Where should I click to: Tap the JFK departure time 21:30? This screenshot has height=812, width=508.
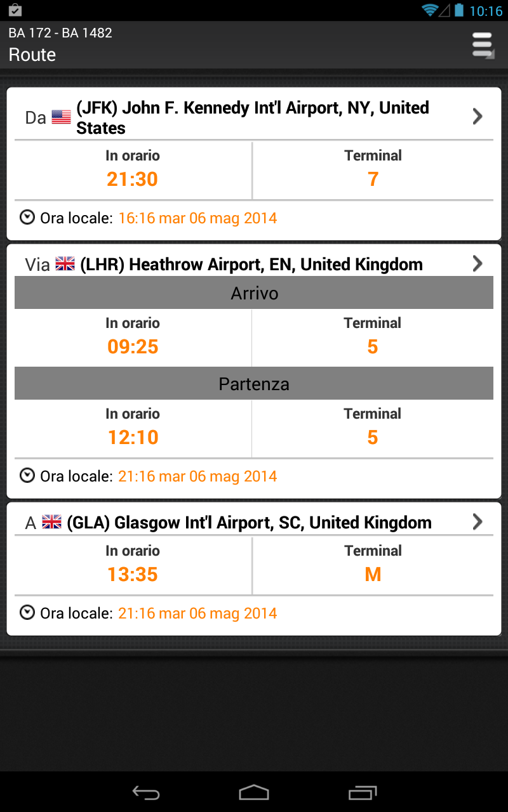pos(132,180)
